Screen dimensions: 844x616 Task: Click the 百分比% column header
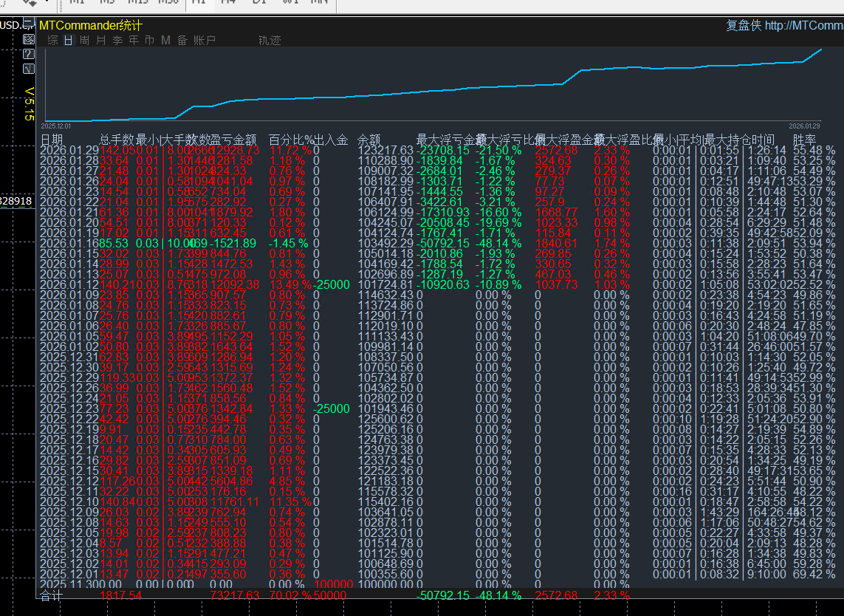click(x=291, y=140)
